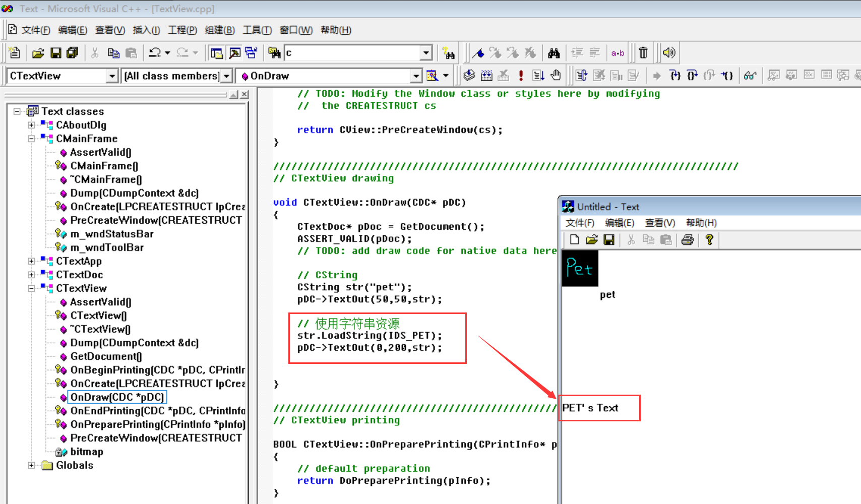Expand the Globals folder node
Image resolution: width=861 pixels, height=504 pixels.
pos(31,465)
